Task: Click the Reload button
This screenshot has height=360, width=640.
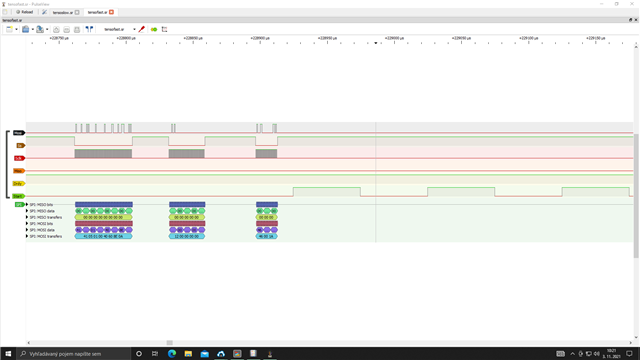Action: [x=24, y=12]
